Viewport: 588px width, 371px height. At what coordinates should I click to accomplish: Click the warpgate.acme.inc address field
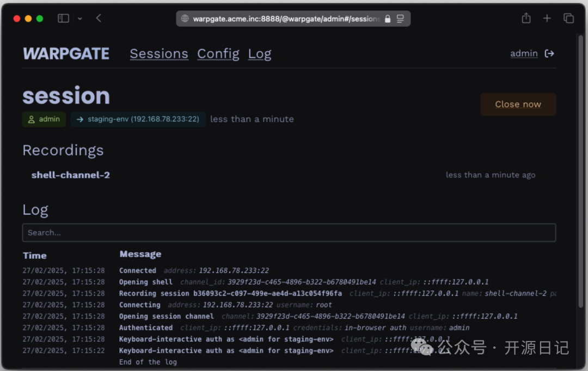293,19
